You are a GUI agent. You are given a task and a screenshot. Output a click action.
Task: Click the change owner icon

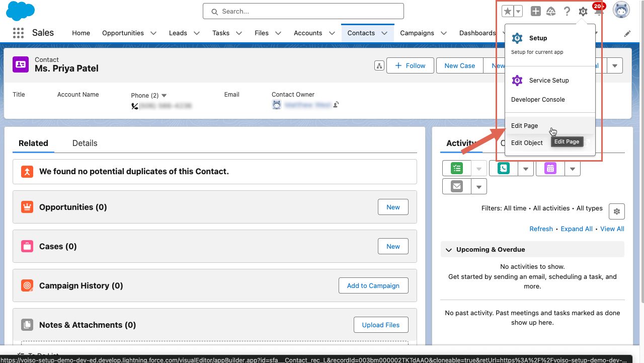coord(336,105)
